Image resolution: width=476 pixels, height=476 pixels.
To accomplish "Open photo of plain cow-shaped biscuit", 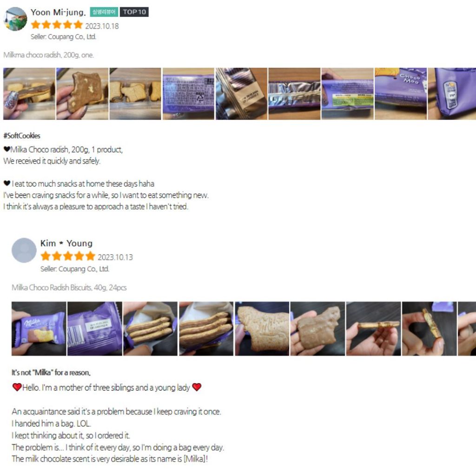I will coord(262,329).
